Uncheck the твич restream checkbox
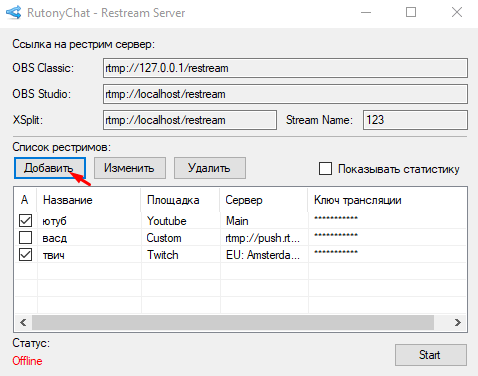 pos(26,255)
